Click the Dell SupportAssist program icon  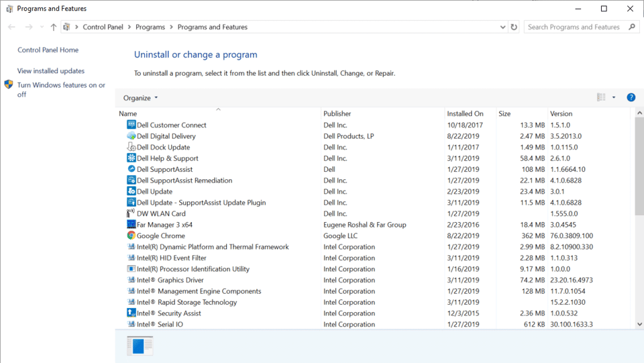pos(131,169)
